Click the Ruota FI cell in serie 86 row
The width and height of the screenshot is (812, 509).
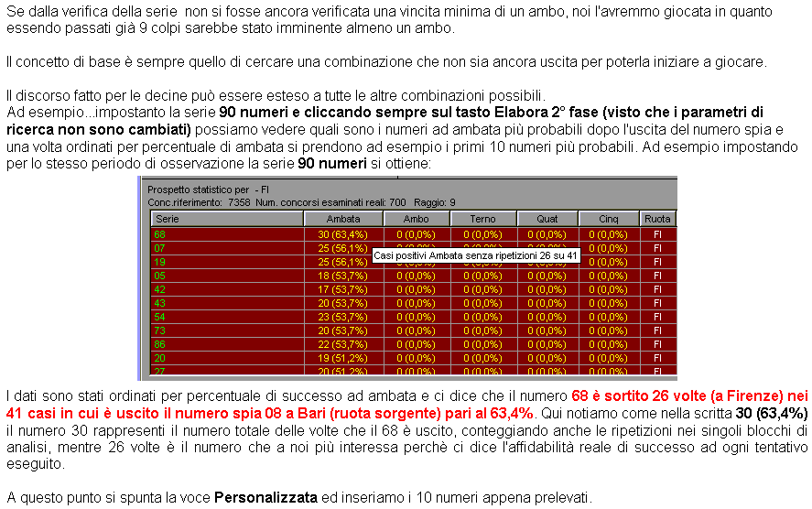657,344
